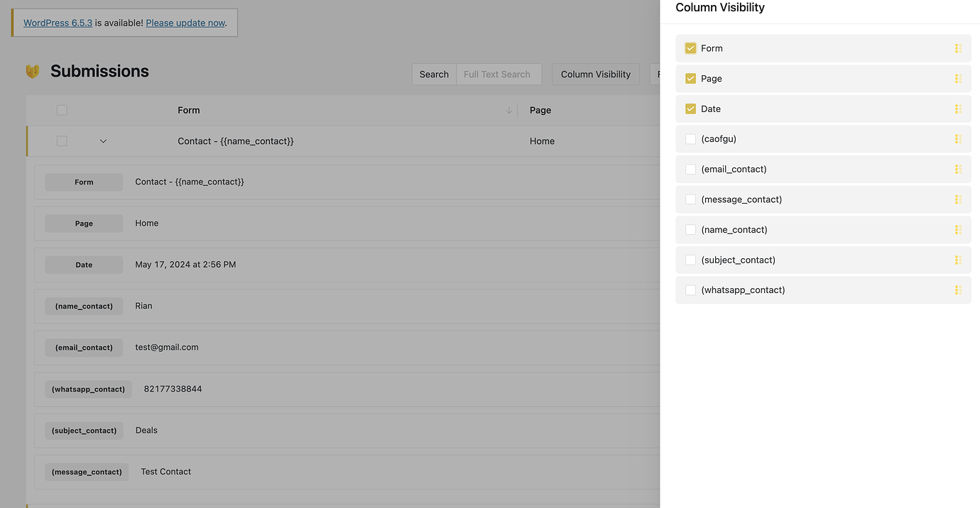Screen dimensions: 980x508
Task: Click the email value test@gmail.com
Action: coord(167,347)
